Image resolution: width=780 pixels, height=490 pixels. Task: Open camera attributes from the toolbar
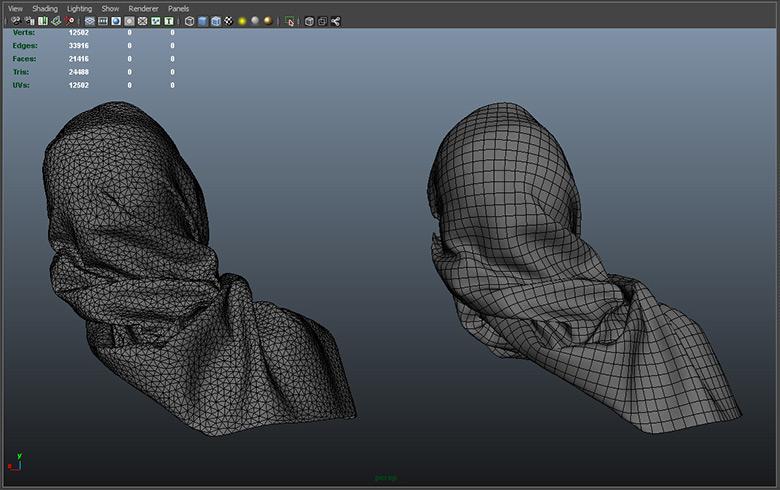click(x=29, y=21)
